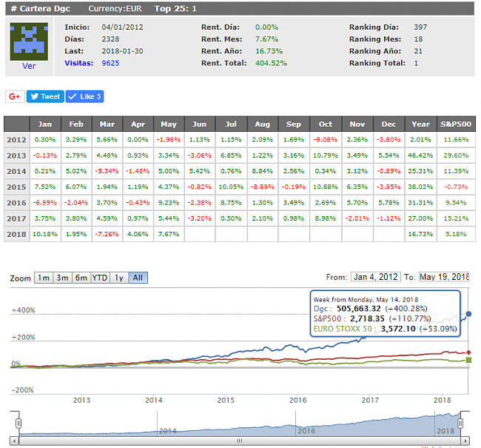Click the 2013 October value 10.79%
This screenshot has width=481, height=448.
point(326,156)
